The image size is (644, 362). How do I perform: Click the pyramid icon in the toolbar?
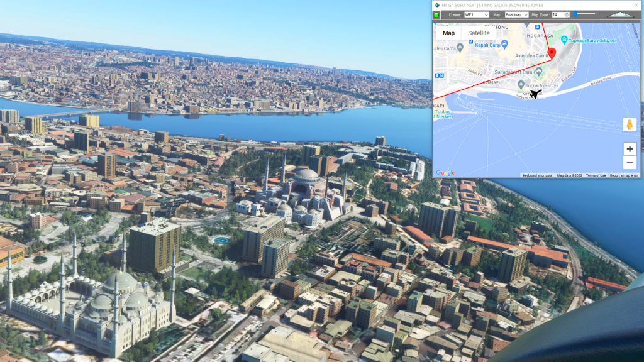coord(620,15)
